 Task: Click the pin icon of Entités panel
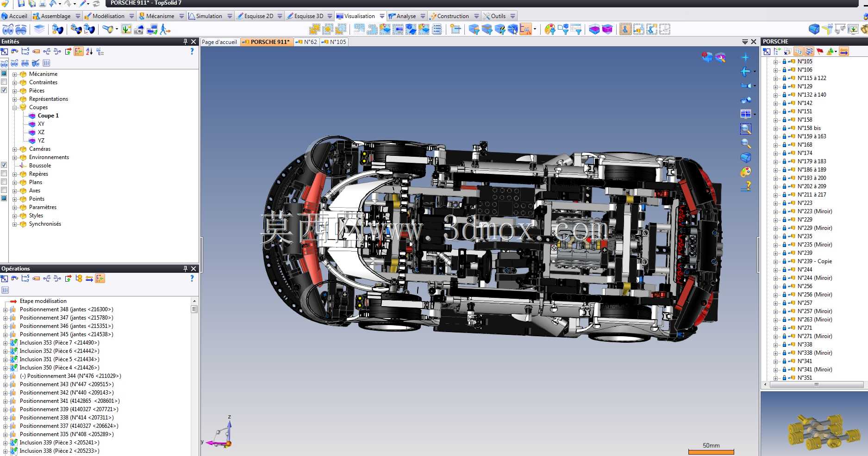pyautogui.click(x=185, y=42)
